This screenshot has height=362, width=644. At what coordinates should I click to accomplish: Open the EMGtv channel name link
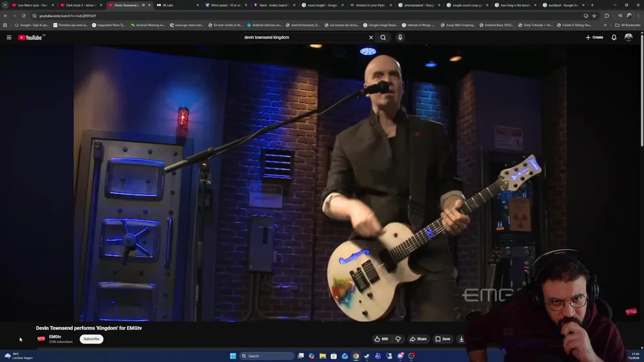[x=55, y=337]
